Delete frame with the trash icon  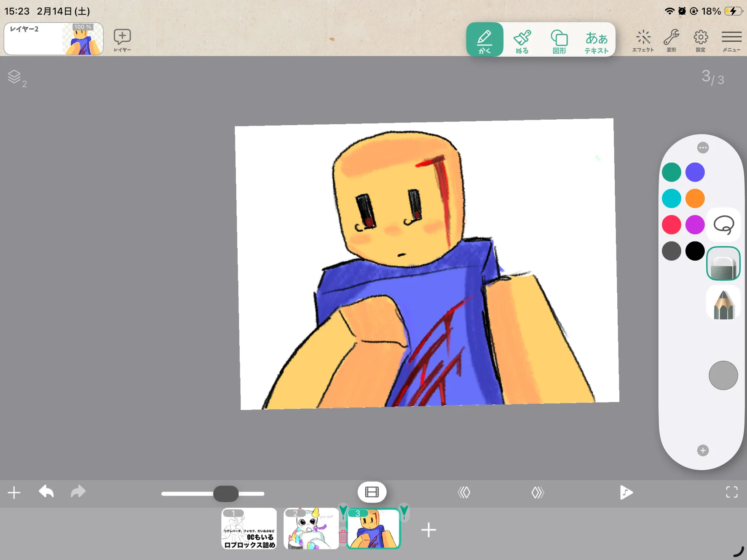343,536
